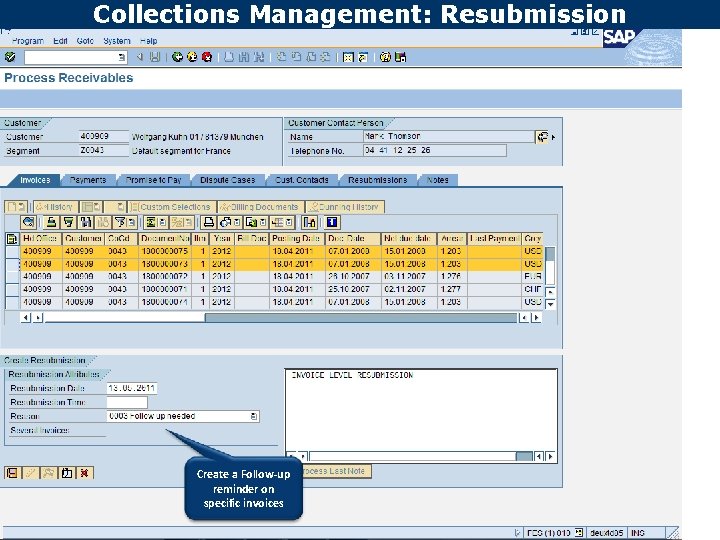This screenshot has height=540, width=720.
Task: Switch to the Promise to Pay tab
Action: point(154,180)
